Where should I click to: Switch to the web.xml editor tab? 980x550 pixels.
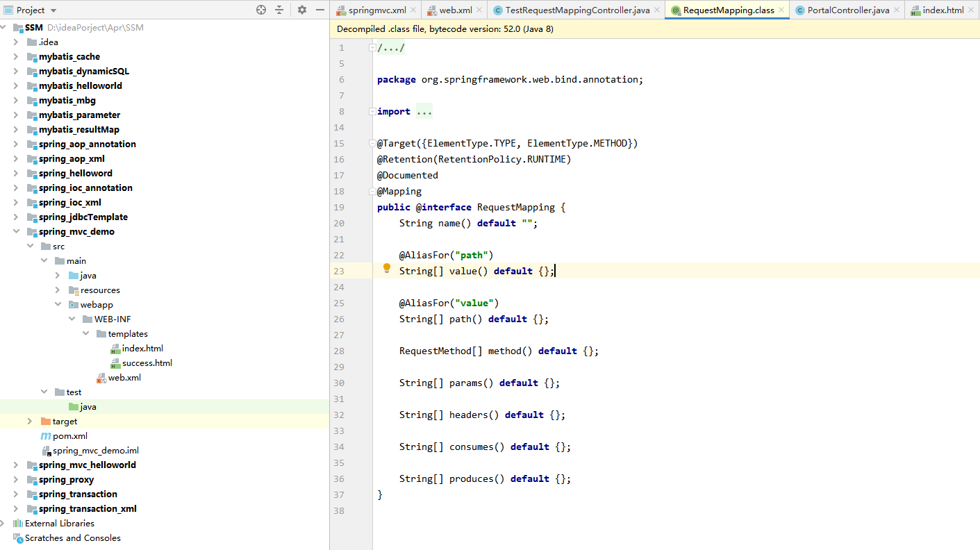pos(456,10)
